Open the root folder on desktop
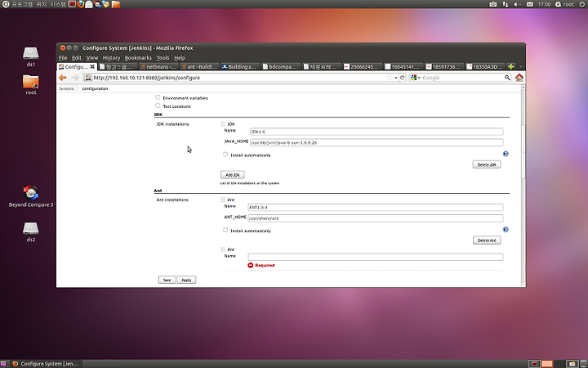Viewport: 588px width, 368px height. click(31, 84)
